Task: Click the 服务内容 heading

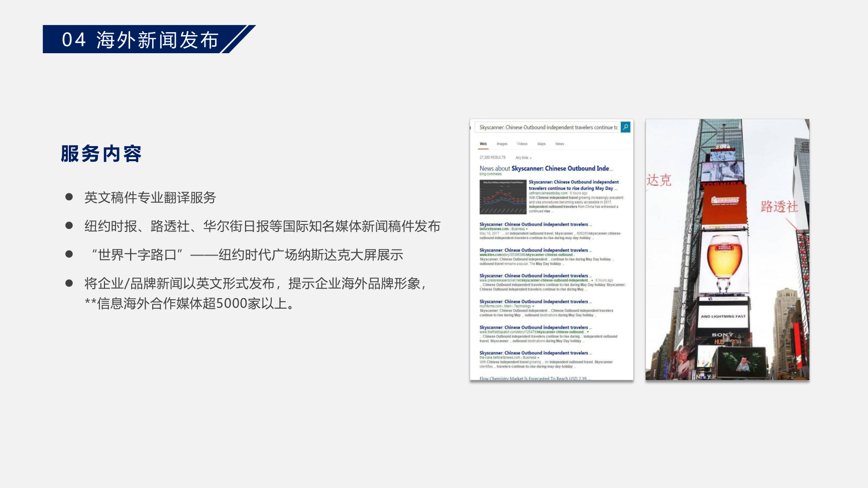Action: pyautogui.click(x=101, y=154)
